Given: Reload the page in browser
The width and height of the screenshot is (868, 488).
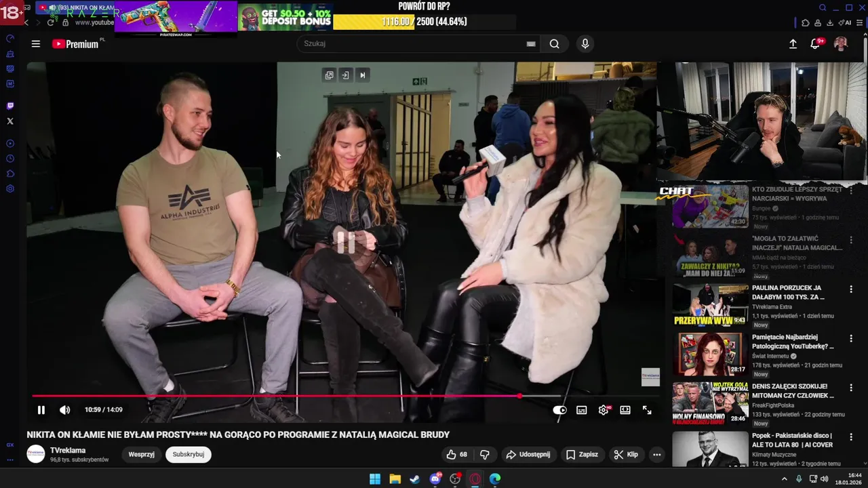Looking at the screenshot, I should tap(50, 22).
